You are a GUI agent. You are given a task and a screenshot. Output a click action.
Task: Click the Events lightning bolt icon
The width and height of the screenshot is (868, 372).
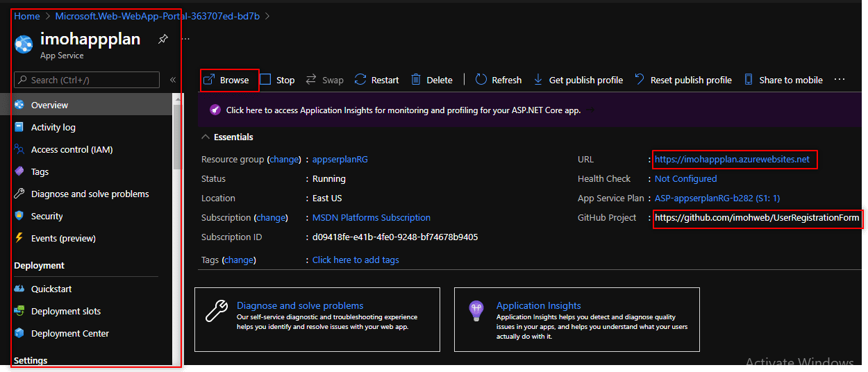[19, 238]
